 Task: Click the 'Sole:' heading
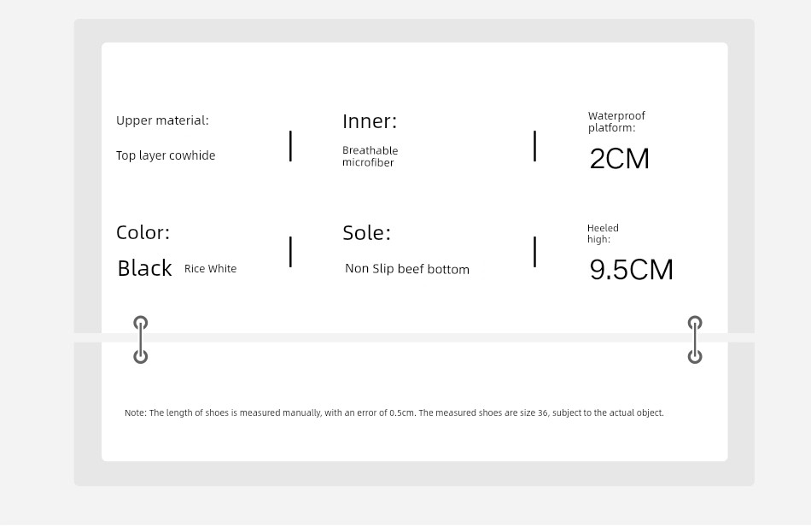coord(366,232)
